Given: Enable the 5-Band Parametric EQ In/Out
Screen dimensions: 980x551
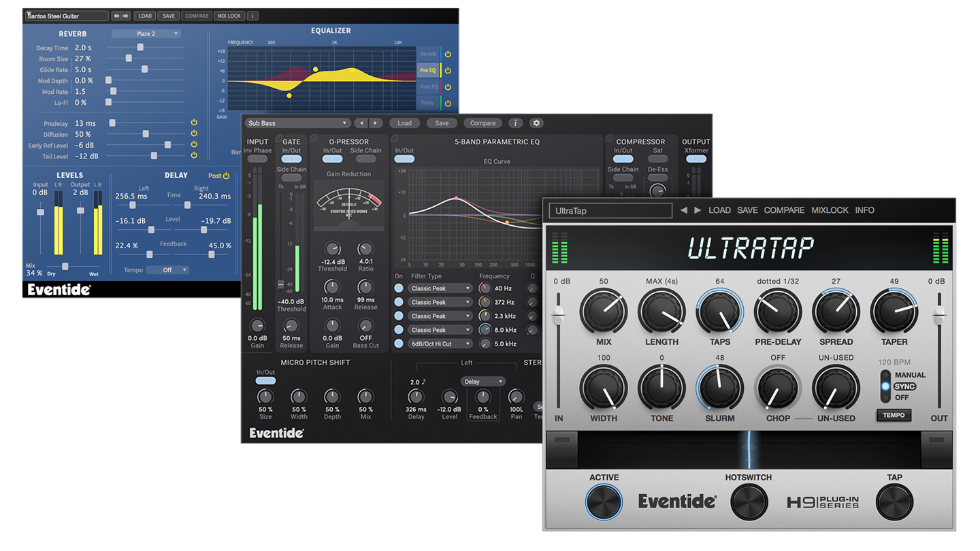Looking at the screenshot, I should 404,157.
